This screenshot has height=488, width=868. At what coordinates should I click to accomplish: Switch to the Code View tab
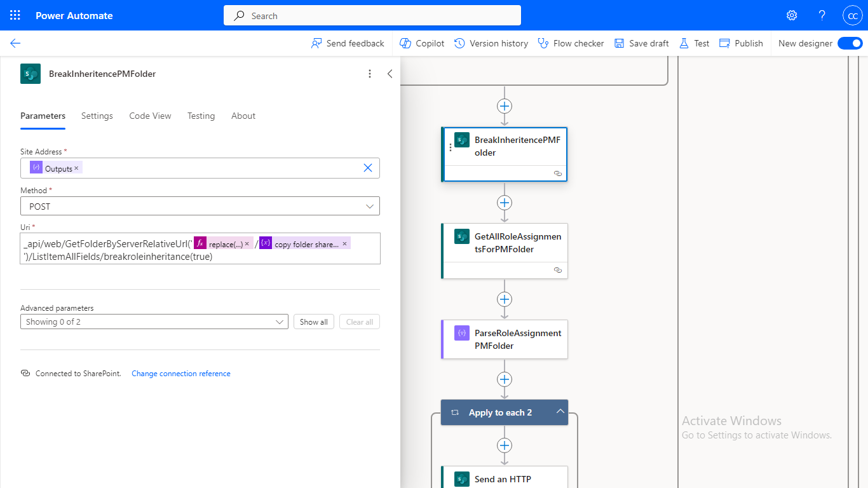click(150, 116)
